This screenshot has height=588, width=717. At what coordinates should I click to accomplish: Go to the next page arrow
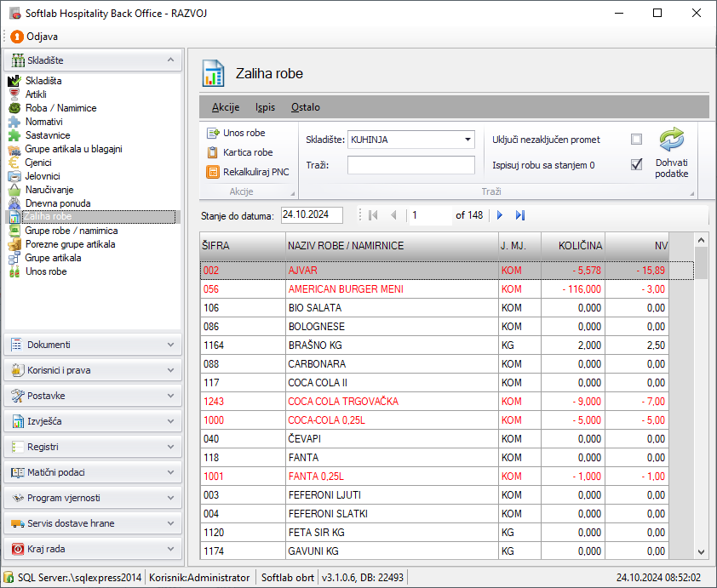[500, 215]
